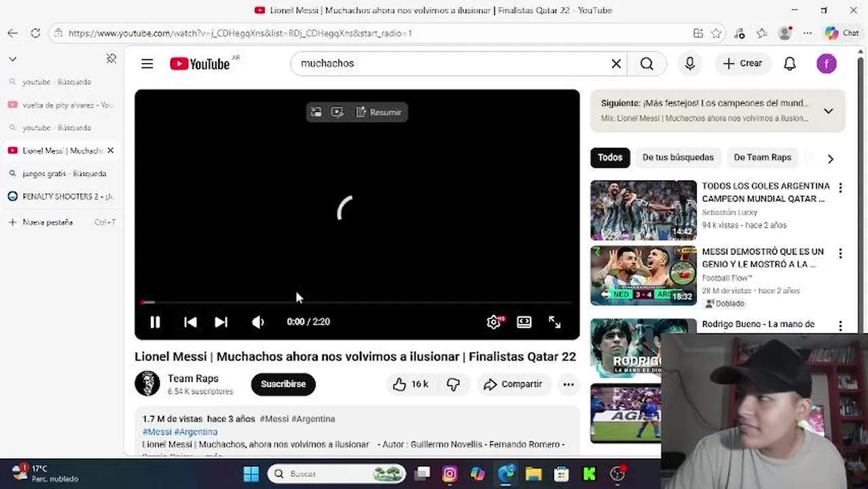868x489 pixels.
Task: Switch to PENALTY SHOOTERS 2 tab
Action: click(60, 196)
